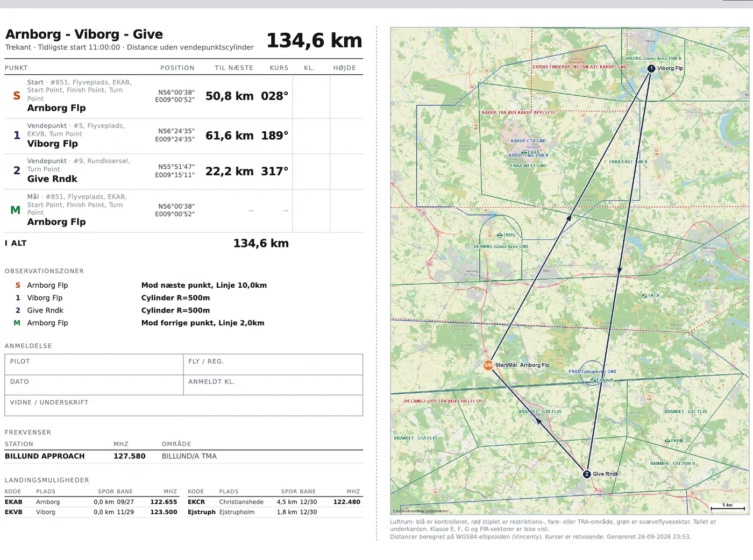Click the 'N56°24'35"' position of Viborg Flp
This screenshot has height=560, width=753.
(176, 131)
